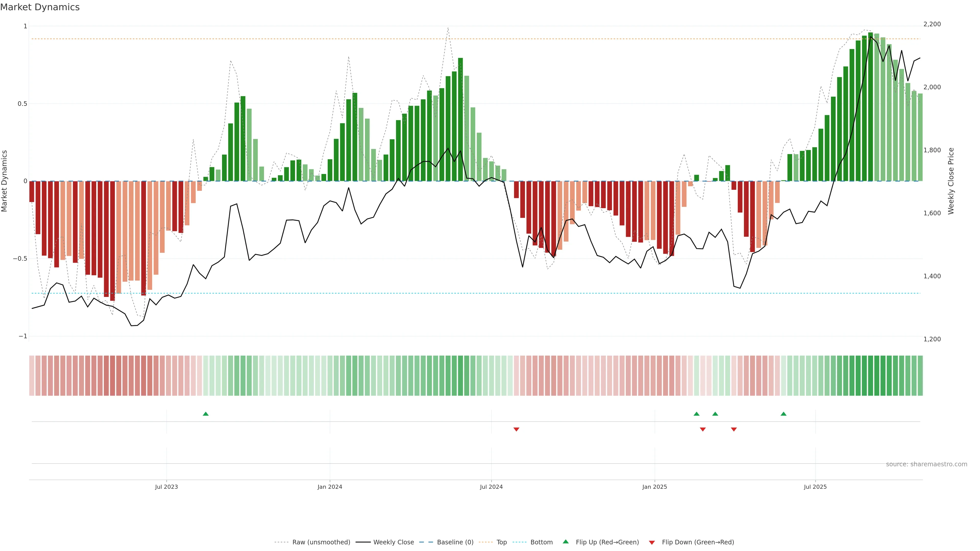980x551 pixels.
Task: Click the first red Flip Down triangle after Jan 2025
Action: pos(703,429)
